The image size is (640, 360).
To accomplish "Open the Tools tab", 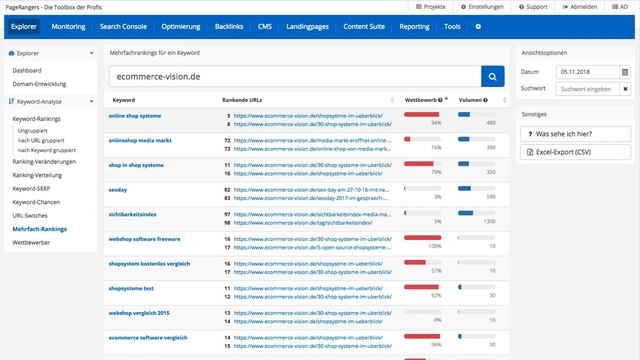I will (452, 27).
